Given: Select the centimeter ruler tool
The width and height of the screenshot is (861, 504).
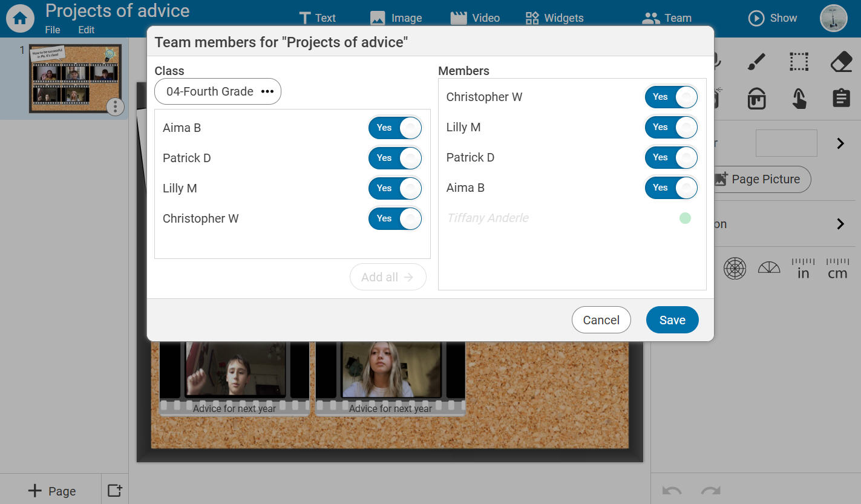Looking at the screenshot, I should click(837, 268).
